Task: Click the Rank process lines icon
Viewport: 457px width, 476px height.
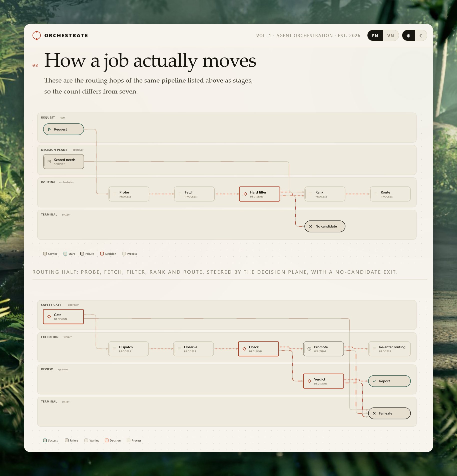Action: coord(310,194)
